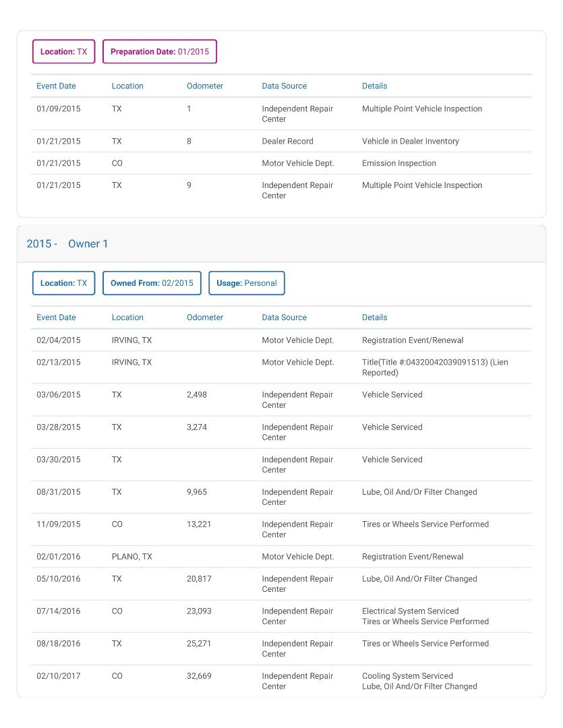
Task: Click the Usage: Personal badge
Action: point(247,283)
